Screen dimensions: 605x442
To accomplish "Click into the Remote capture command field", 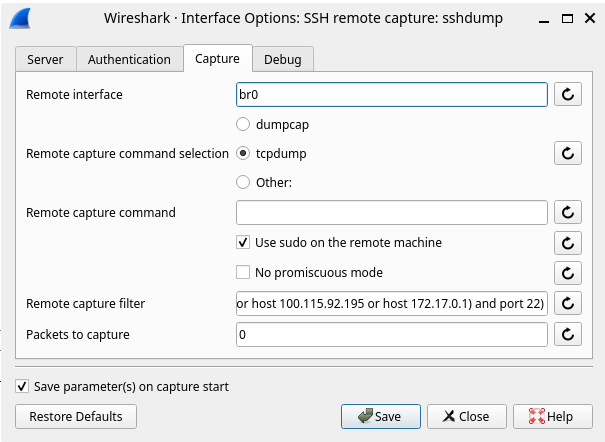I will click(x=391, y=213).
